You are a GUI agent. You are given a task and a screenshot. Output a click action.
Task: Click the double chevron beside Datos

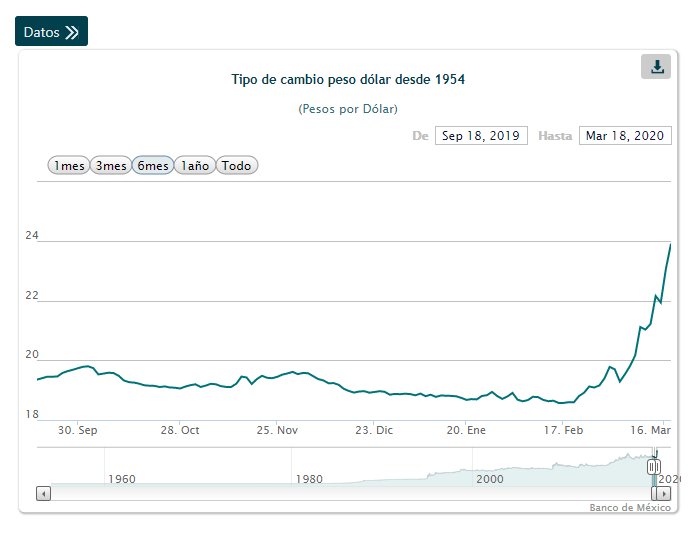tap(72, 32)
